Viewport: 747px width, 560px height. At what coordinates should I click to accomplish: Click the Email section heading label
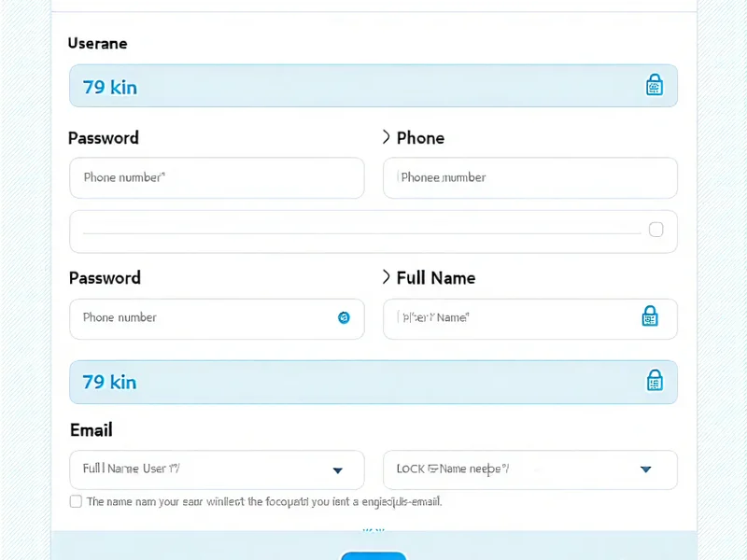(92, 430)
